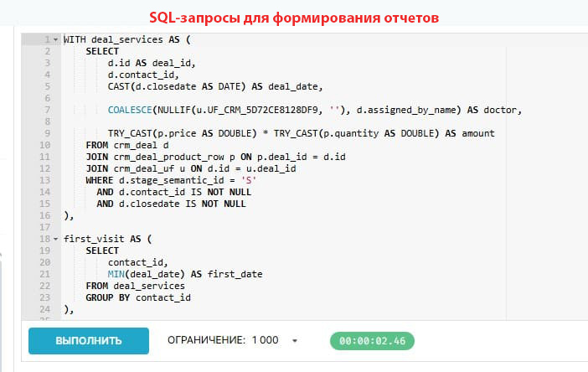
Task: Open the ОГРАНИЧЕНИЕ limit dropdown arrow
Action: [x=295, y=341]
